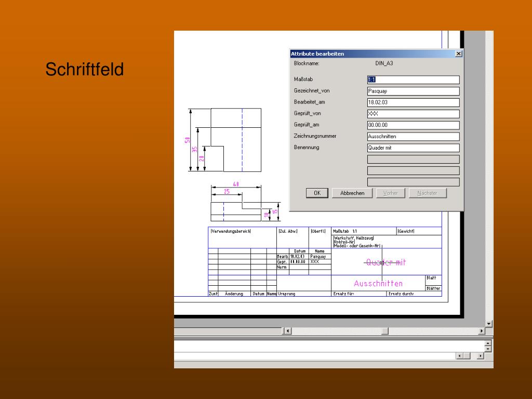The height and width of the screenshot is (399, 532).
Task: Click the horizontal scrollbar left arrow of drawing area
Action: coord(287,331)
